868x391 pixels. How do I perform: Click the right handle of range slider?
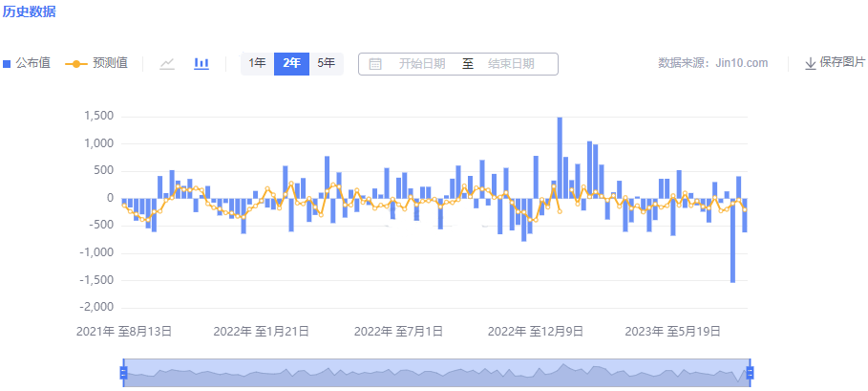(750, 372)
